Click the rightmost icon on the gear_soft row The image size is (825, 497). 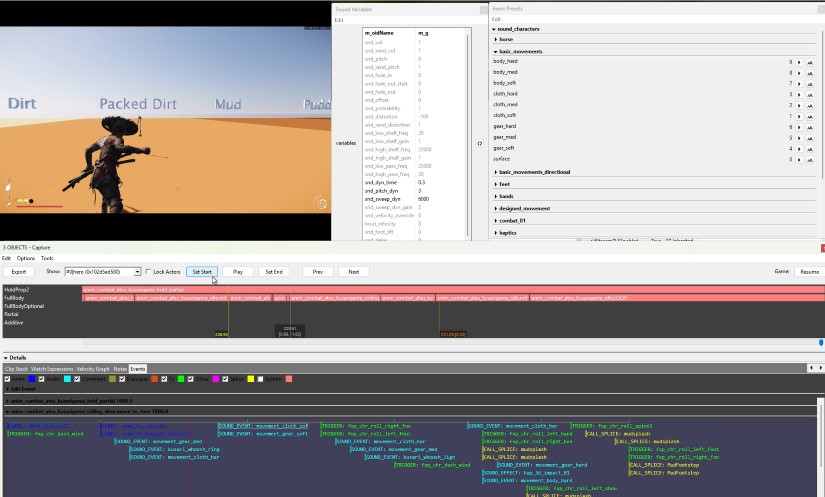(809, 148)
